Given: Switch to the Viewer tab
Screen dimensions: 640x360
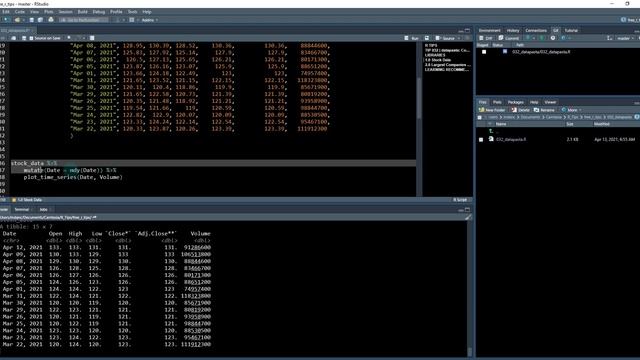Looking at the screenshot, I should 550,102.
